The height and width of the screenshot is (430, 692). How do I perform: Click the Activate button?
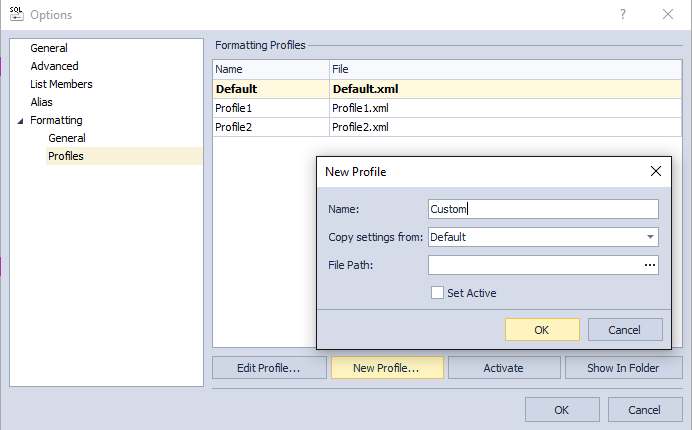(x=504, y=368)
